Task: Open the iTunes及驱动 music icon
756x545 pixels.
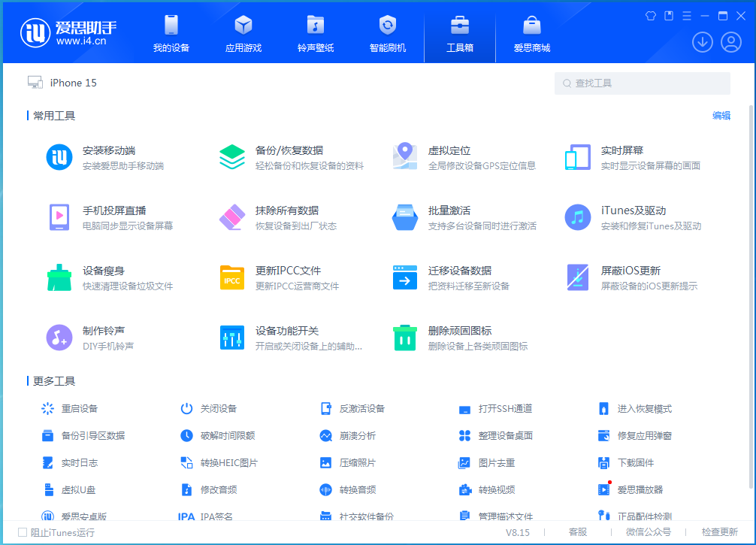Action: coord(578,217)
